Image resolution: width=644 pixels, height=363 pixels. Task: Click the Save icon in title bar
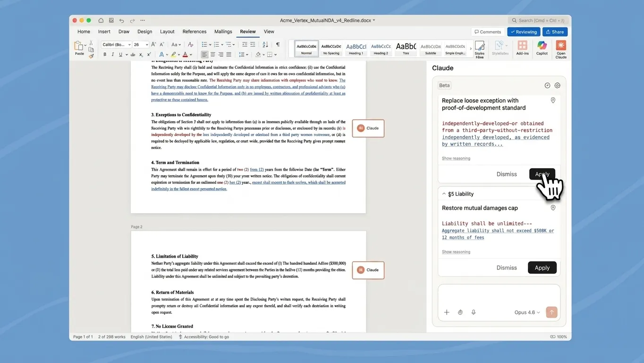pos(111,20)
